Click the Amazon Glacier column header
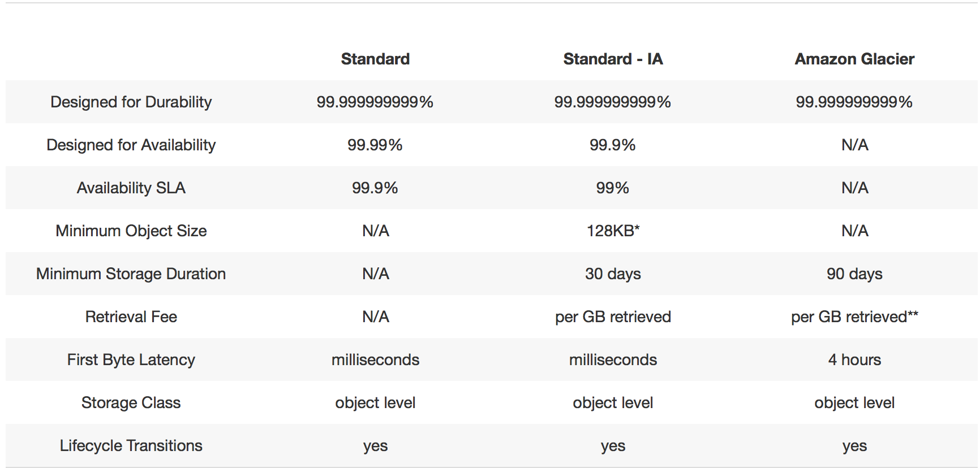 click(854, 59)
